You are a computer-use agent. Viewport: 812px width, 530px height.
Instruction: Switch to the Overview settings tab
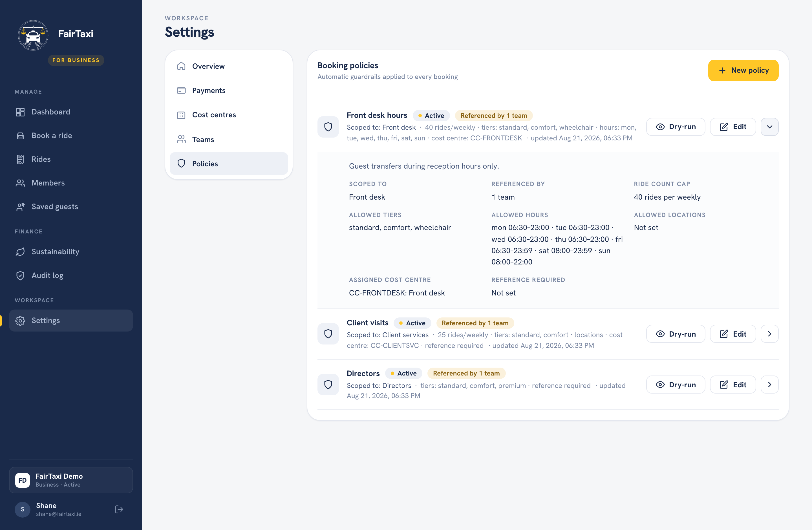coord(229,66)
